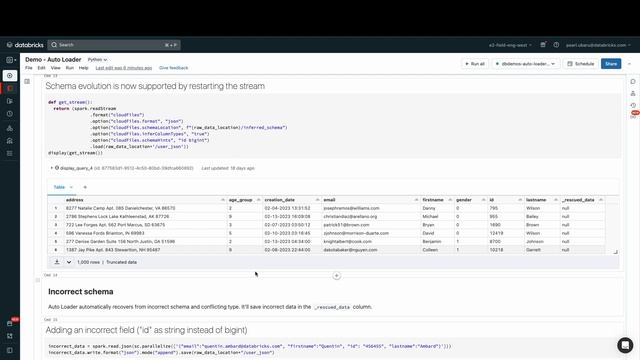Open the Last edit history link
The height and width of the screenshot is (360, 640).
[124, 68]
